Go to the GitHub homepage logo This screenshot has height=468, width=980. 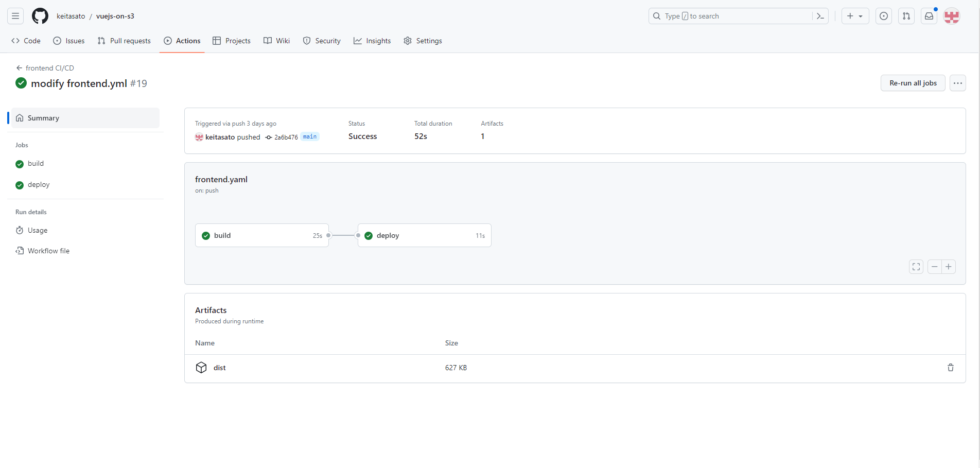coord(40,16)
